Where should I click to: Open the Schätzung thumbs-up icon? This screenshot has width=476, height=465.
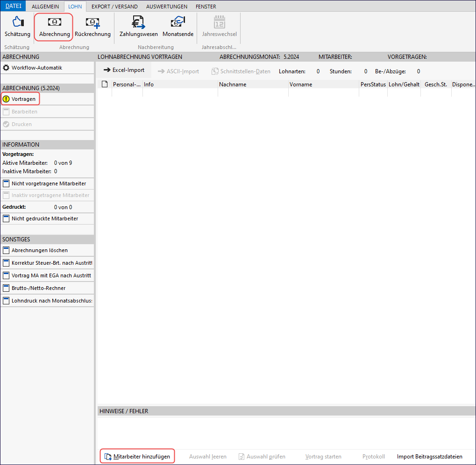click(18, 22)
